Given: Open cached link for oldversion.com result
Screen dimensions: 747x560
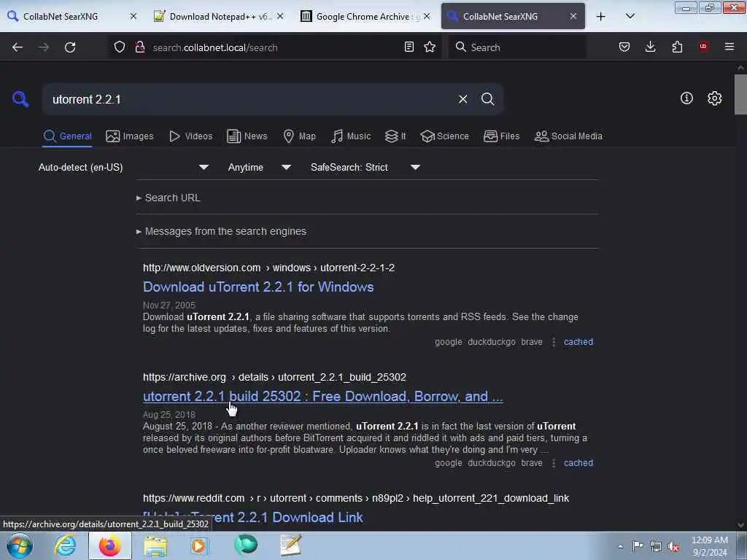Looking at the screenshot, I should tap(578, 342).
